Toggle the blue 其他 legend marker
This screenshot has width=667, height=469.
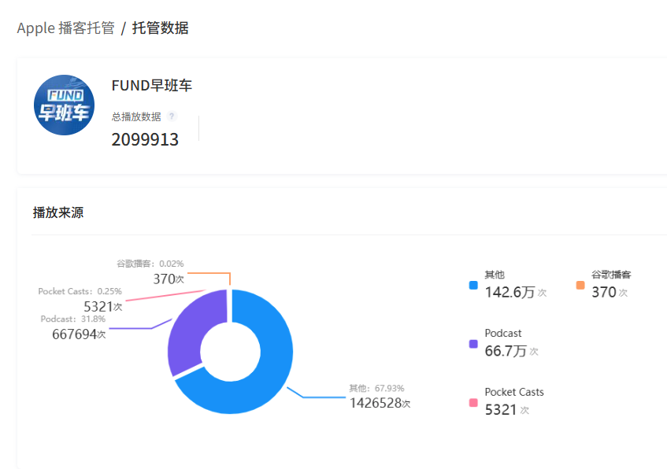[x=472, y=285]
